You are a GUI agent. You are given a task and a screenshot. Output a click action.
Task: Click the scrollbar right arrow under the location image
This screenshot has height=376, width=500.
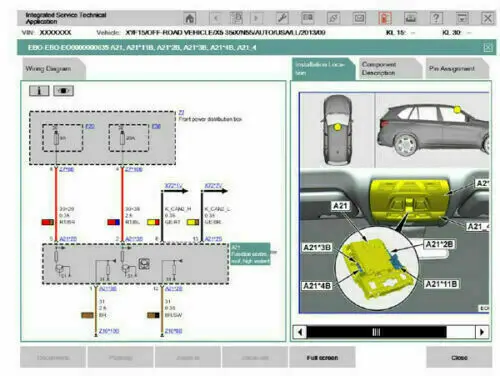(x=482, y=332)
